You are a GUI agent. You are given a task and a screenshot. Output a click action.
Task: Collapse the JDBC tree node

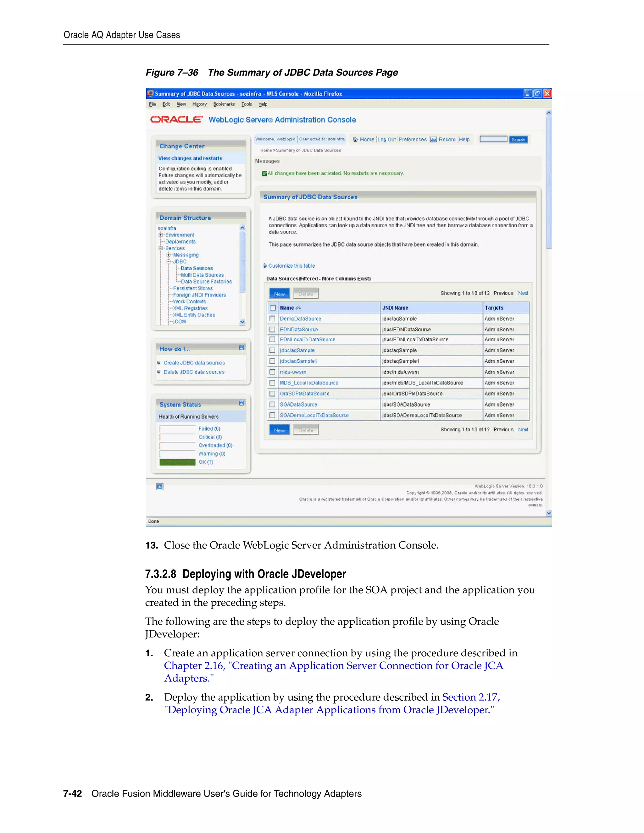(168, 262)
